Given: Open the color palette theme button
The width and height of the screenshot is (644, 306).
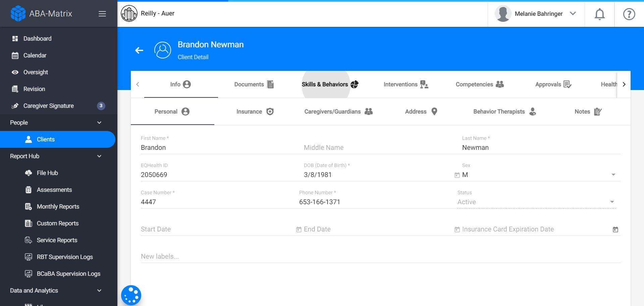Looking at the screenshot, I should [x=131, y=295].
